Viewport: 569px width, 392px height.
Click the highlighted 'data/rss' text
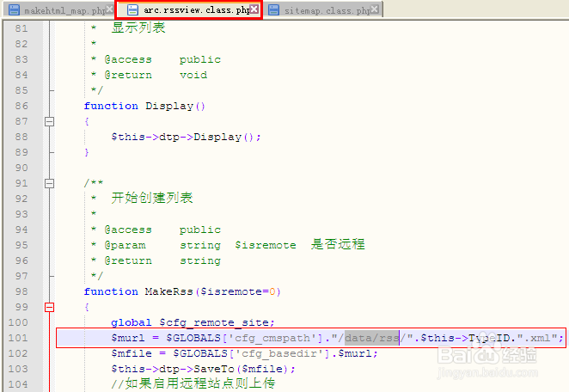pyautogui.click(x=371, y=339)
